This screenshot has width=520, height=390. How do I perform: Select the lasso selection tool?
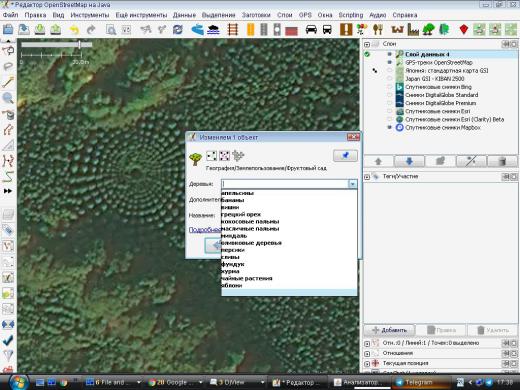(x=8, y=66)
